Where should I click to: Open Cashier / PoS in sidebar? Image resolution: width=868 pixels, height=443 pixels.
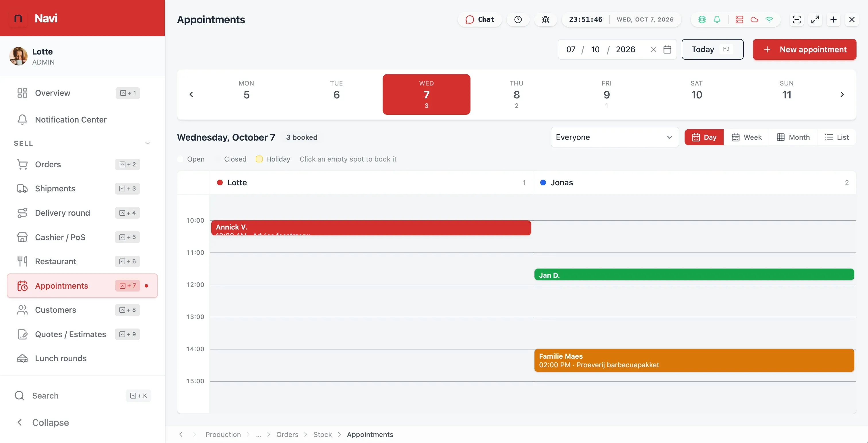coord(82,237)
